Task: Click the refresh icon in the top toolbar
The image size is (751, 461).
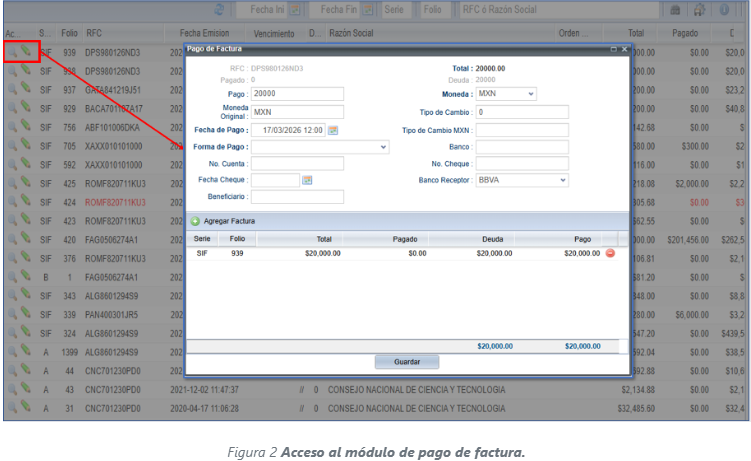Action: pyautogui.click(x=217, y=9)
